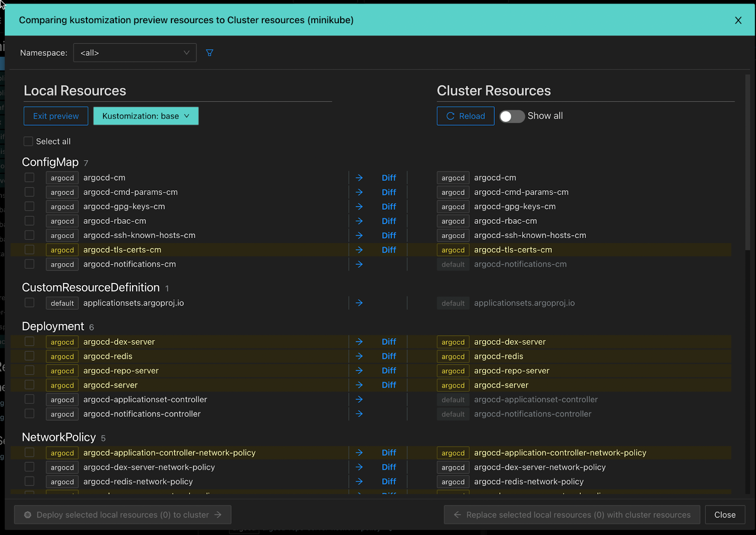Viewport: 756px width, 535px height.
Task: Click the CustomResourceDefinition section heading
Action: click(91, 288)
